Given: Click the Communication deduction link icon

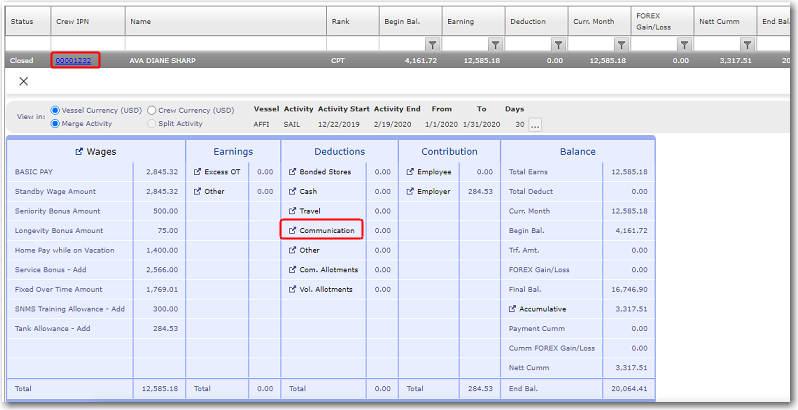Looking at the screenshot, I should tap(292, 231).
